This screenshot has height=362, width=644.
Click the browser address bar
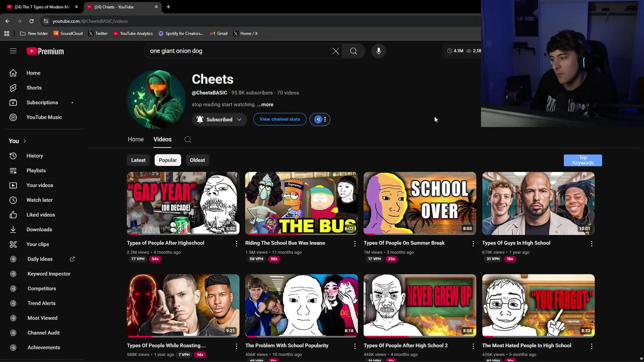coord(259,21)
